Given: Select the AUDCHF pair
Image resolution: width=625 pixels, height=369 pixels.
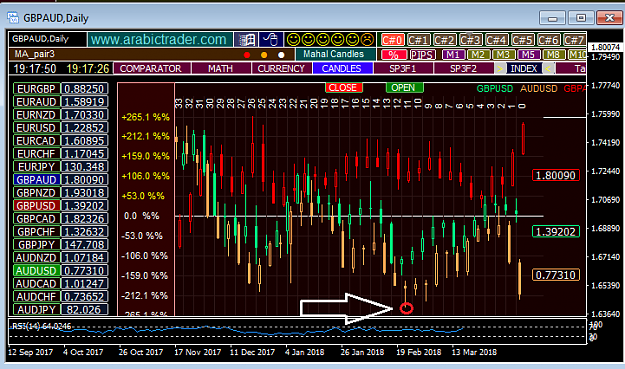Looking at the screenshot, I should tap(37, 297).
